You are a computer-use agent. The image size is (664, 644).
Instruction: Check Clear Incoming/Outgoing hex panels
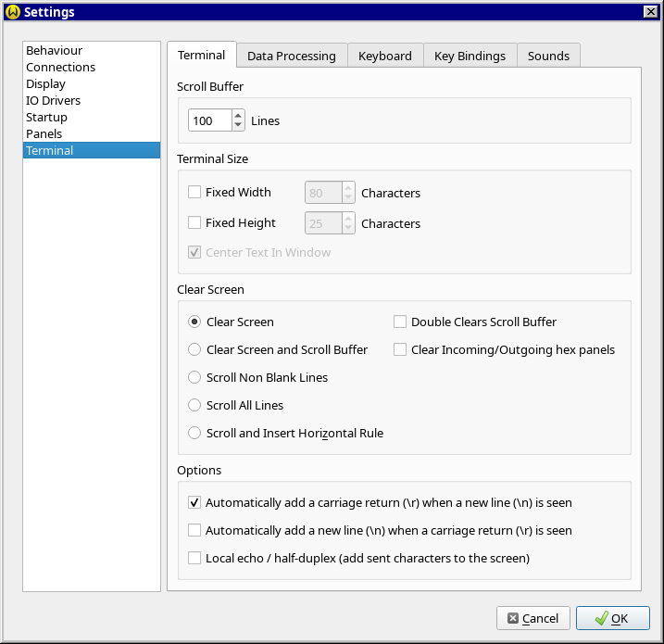click(x=400, y=350)
